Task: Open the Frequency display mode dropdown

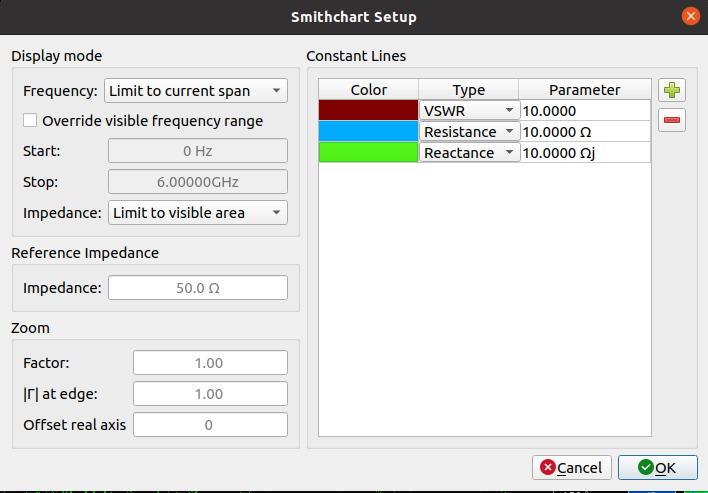Action: click(x=196, y=91)
